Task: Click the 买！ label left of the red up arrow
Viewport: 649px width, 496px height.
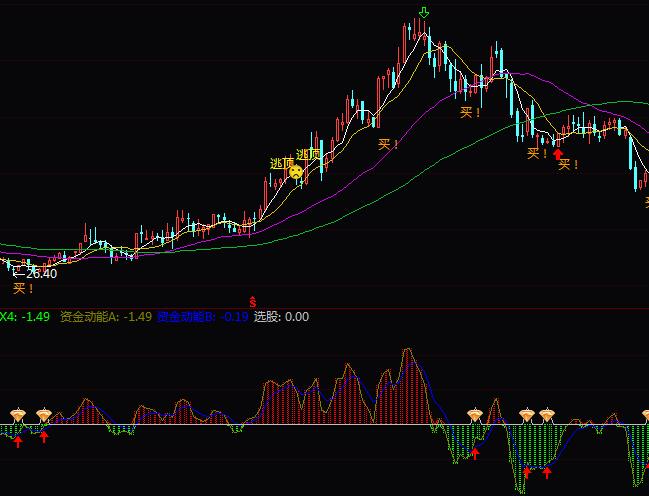Action: (538, 153)
